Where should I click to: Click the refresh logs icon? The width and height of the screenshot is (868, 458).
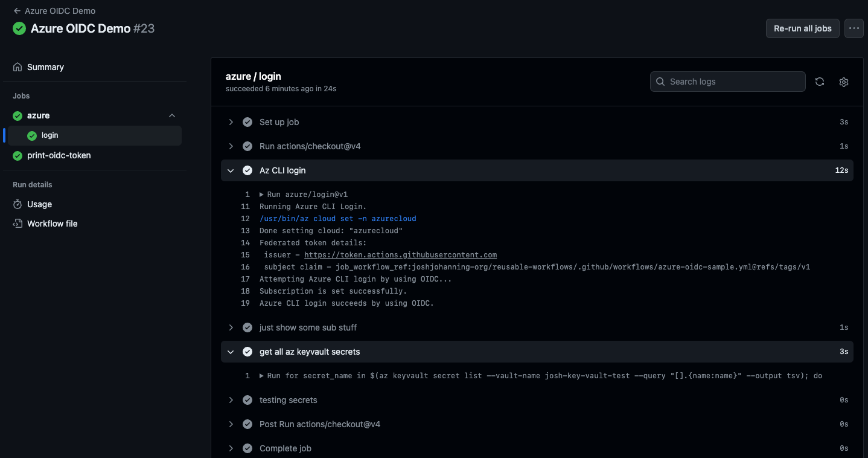coord(820,82)
